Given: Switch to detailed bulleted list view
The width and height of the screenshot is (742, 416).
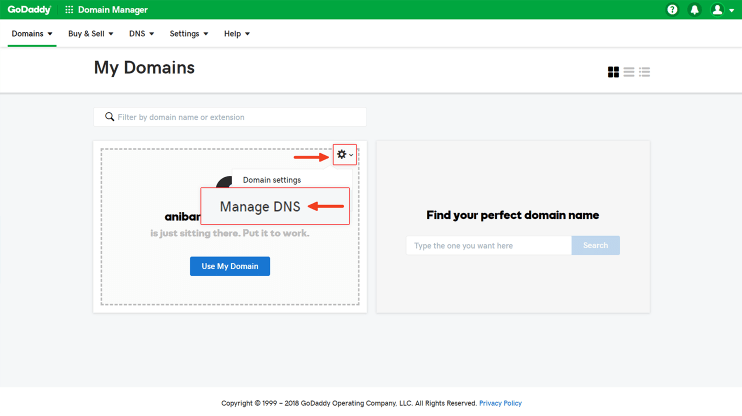Looking at the screenshot, I should point(645,72).
